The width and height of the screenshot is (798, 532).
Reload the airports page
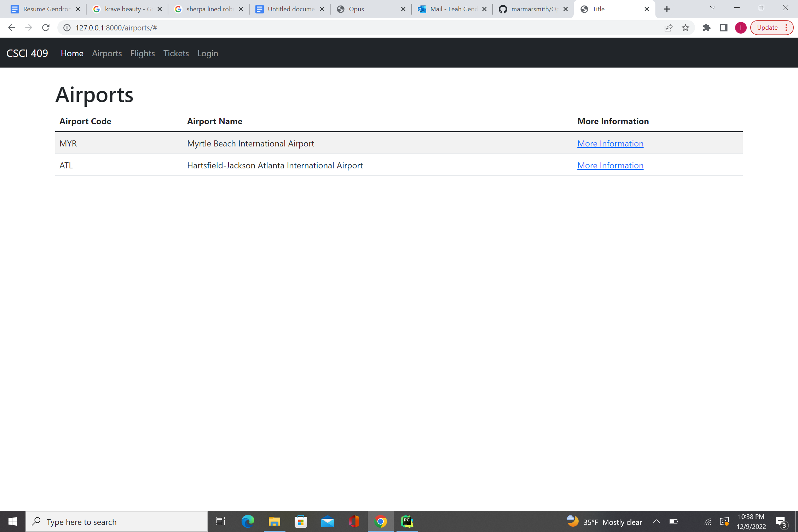point(46,28)
